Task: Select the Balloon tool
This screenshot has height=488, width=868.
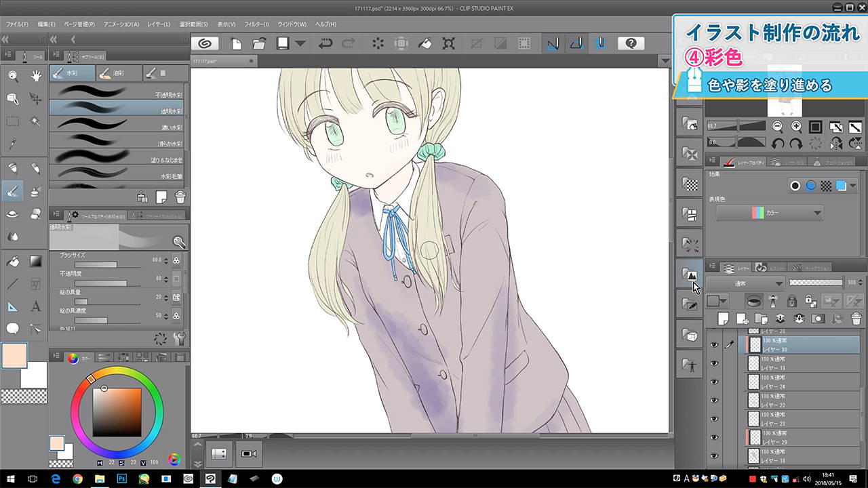Action: [x=13, y=329]
